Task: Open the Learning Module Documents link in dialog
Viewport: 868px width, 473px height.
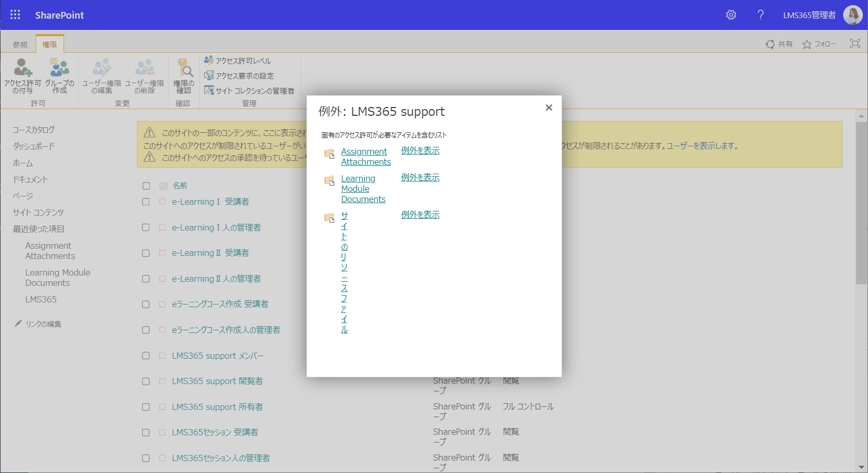Action: tap(363, 189)
